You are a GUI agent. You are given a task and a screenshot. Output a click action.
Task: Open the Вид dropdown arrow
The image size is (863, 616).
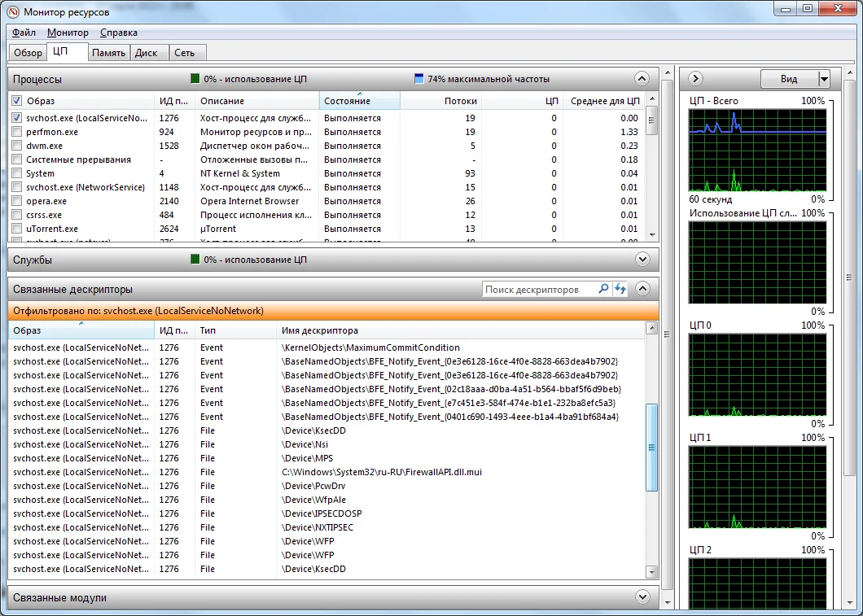point(823,79)
